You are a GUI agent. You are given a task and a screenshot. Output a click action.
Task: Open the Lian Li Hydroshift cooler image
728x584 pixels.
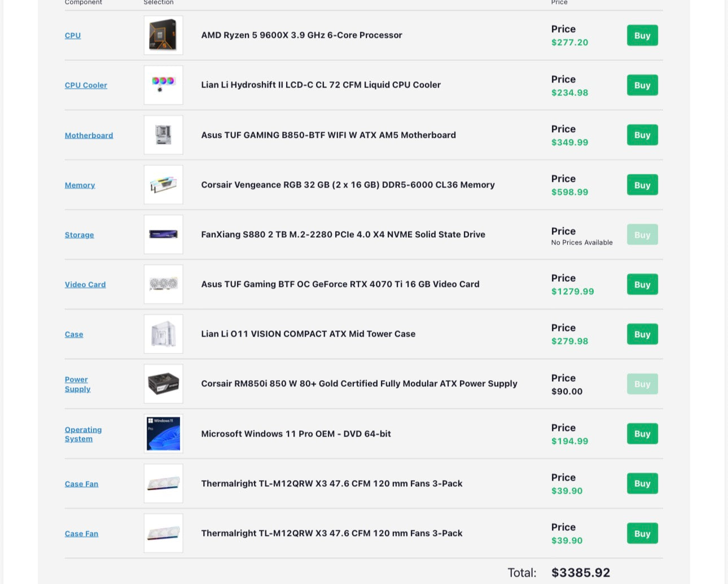click(x=163, y=85)
